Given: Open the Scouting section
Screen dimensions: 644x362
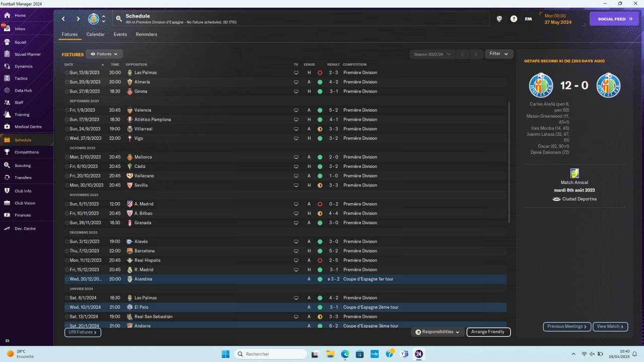Looking at the screenshot, I should (x=23, y=165).
